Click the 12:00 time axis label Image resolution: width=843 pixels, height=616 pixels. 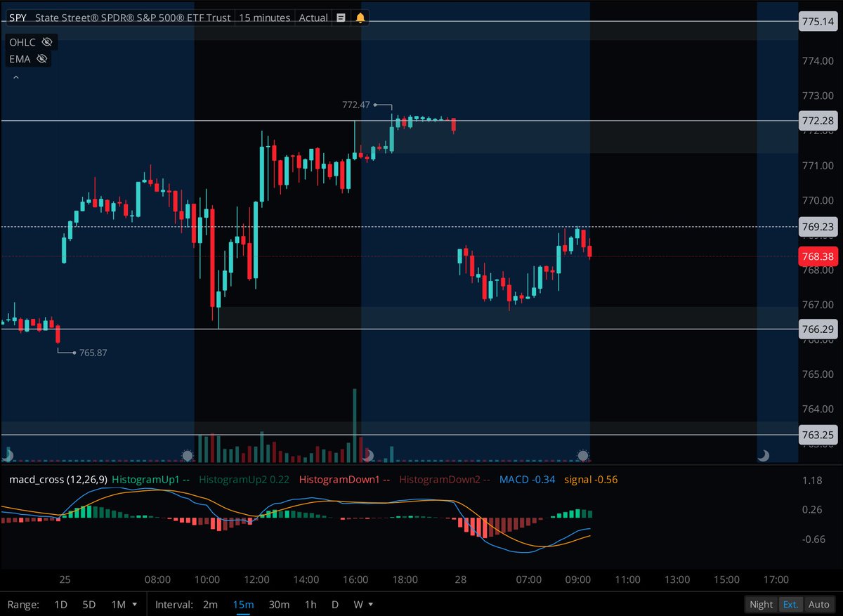point(257,579)
